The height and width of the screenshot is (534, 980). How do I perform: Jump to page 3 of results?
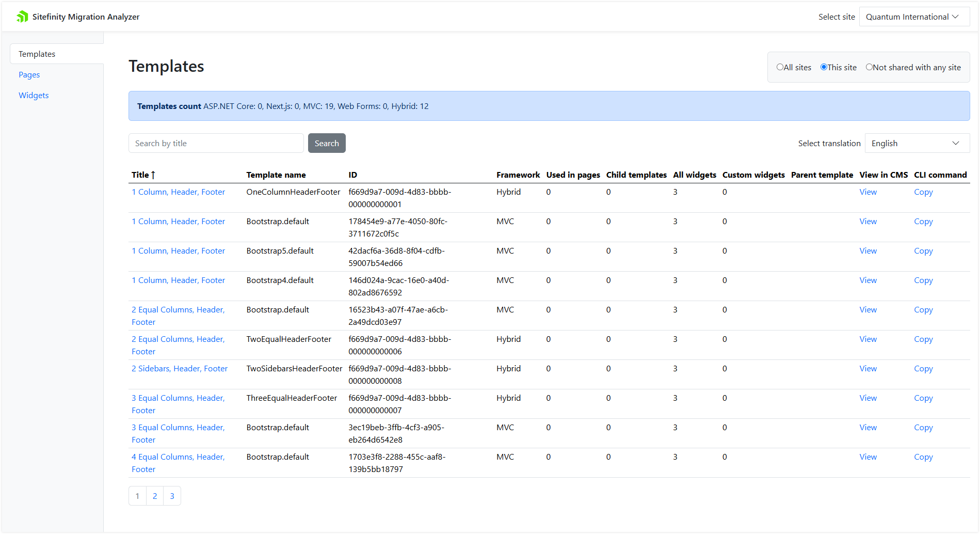coord(172,496)
